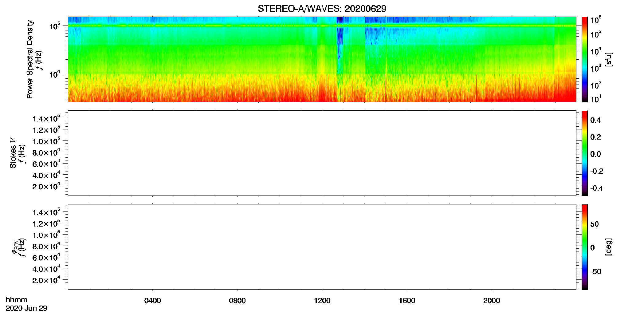Click the yellow 100 kHz horizontal line

click(322, 26)
